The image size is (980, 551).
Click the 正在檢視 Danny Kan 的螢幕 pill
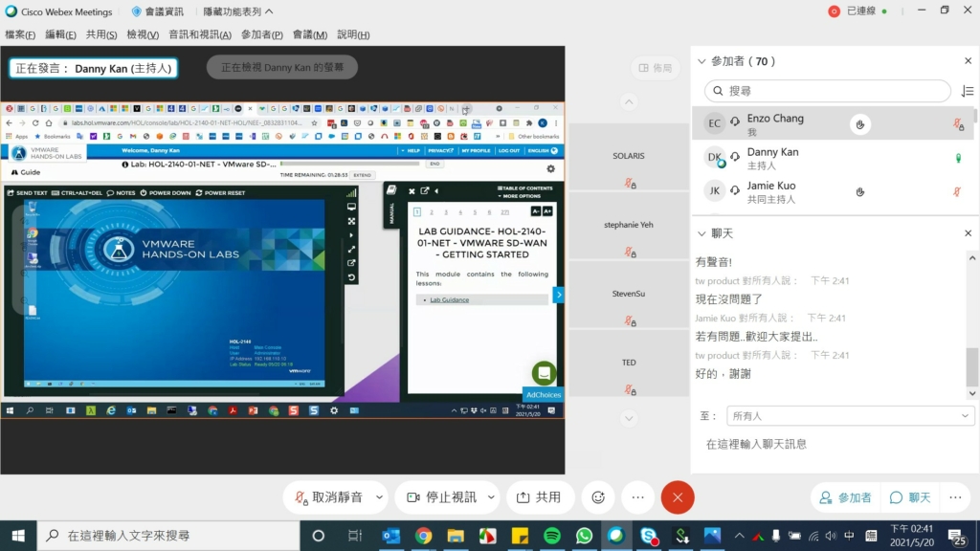click(x=282, y=68)
